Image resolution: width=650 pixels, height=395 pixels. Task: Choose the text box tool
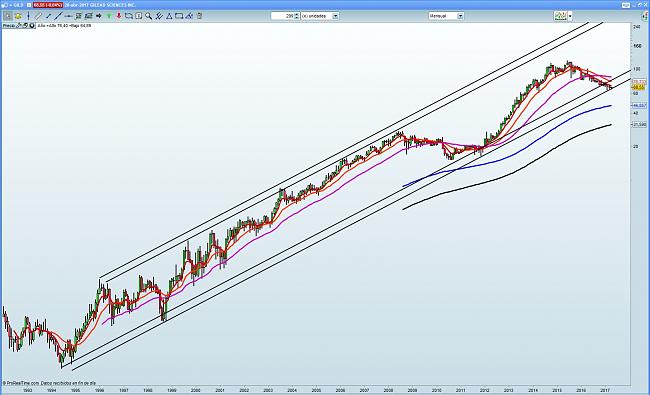tap(139, 16)
